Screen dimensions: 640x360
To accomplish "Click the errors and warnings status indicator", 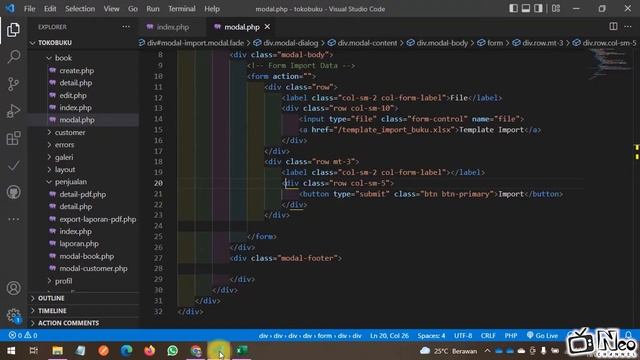I will (23, 335).
